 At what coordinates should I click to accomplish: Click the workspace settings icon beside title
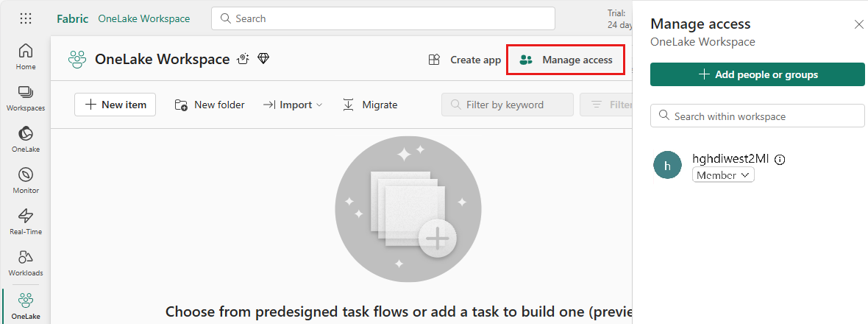[243, 59]
